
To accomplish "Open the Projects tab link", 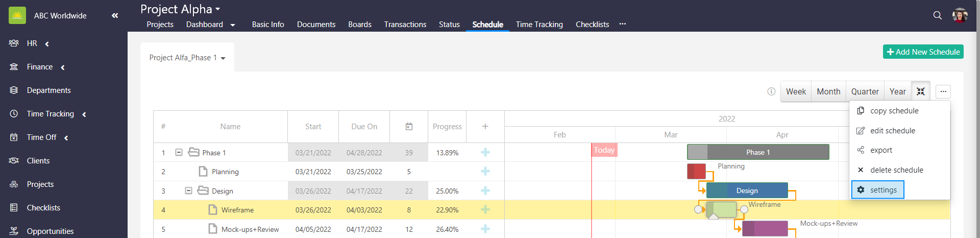I will click(x=160, y=25).
